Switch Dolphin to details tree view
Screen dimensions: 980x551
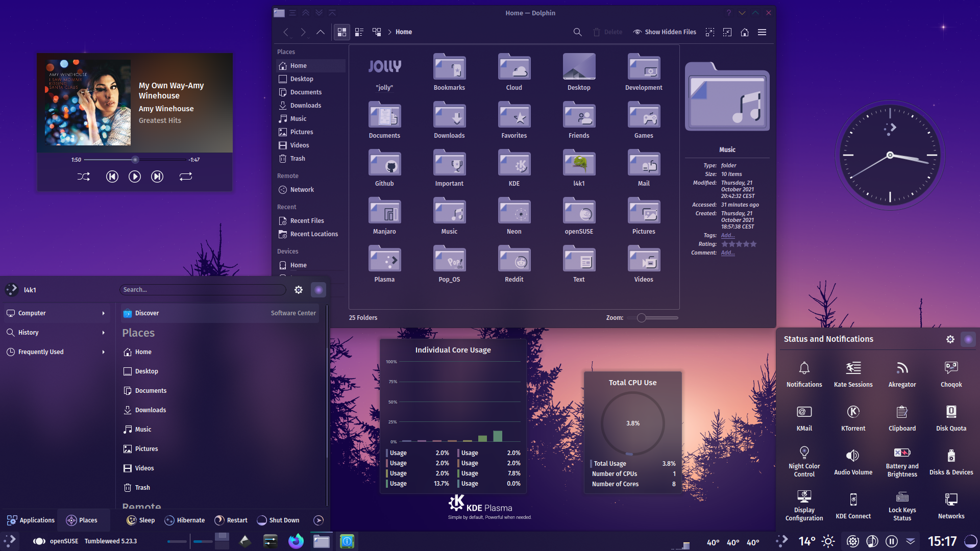click(x=377, y=32)
